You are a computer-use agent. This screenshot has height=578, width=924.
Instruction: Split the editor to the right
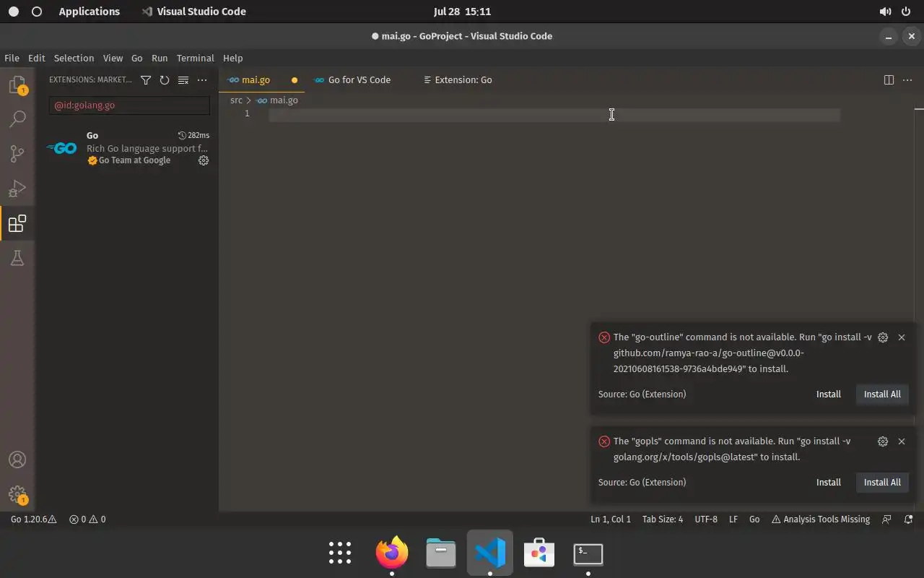pos(889,80)
